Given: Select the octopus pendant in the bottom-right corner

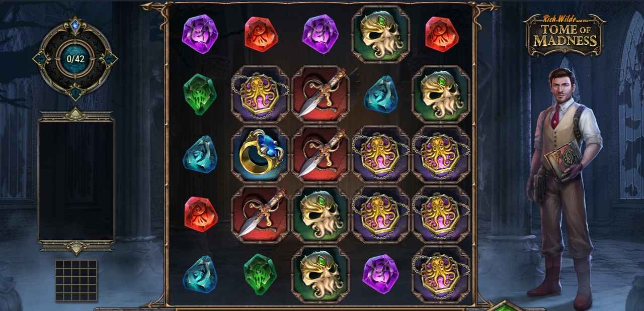Looking at the screenshot, I should point(441,275).
